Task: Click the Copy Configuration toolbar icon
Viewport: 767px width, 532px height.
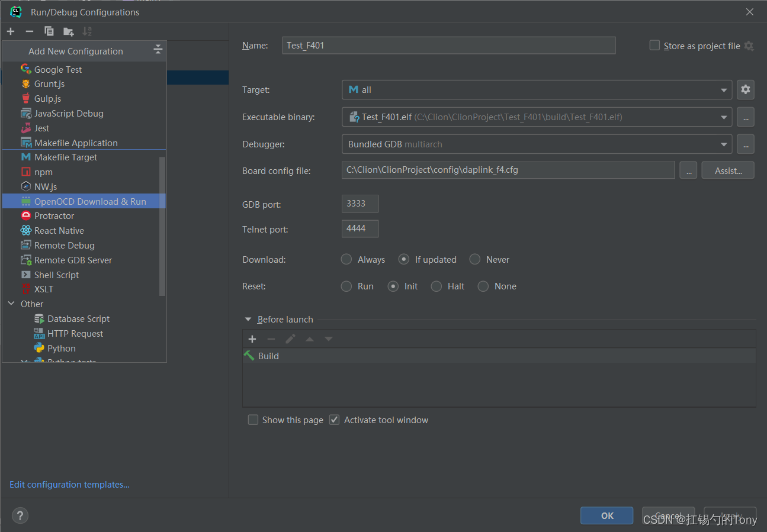Action: point(49,31)
